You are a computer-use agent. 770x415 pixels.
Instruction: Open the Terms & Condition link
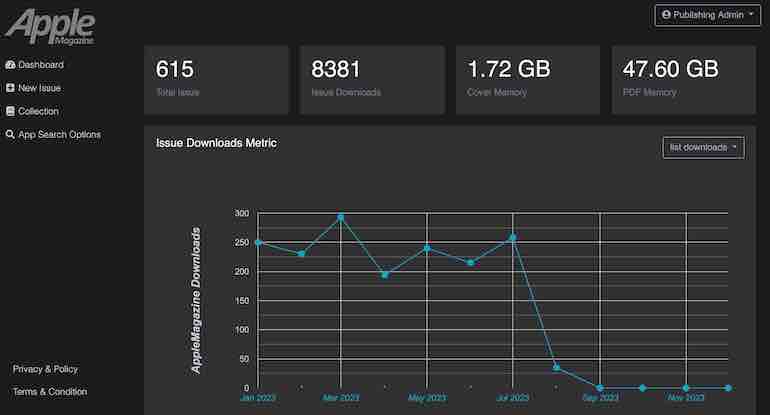(50, 392)
